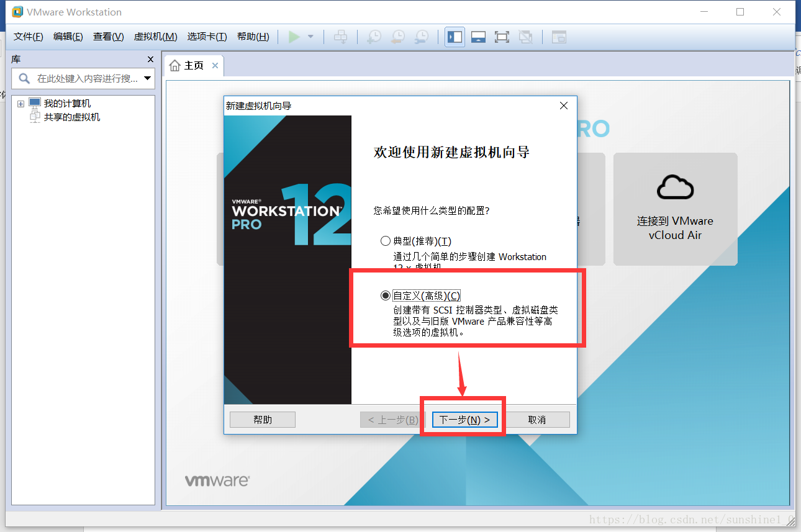Click the Unity mode toolbar icon

pos(526,37)
